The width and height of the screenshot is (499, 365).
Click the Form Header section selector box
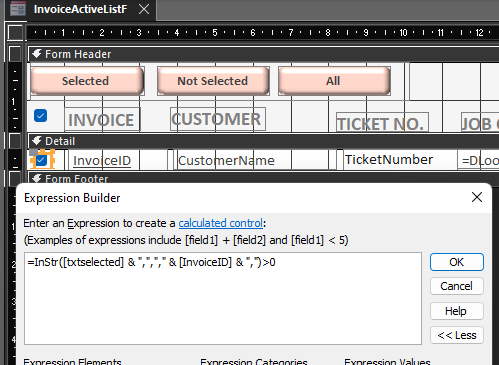[x=15, y=54]
